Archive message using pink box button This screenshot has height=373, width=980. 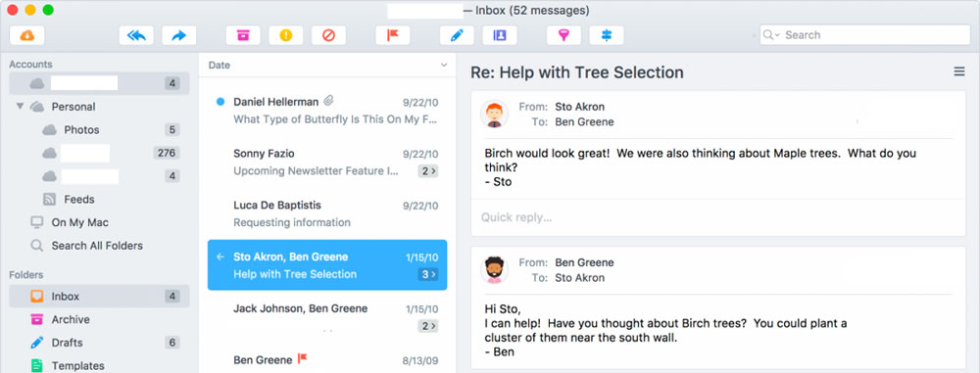243,35
